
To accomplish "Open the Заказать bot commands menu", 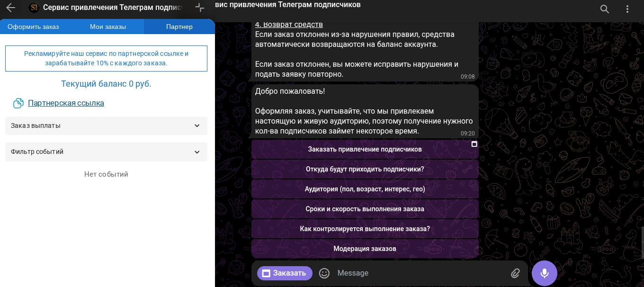I will [284, 273].
